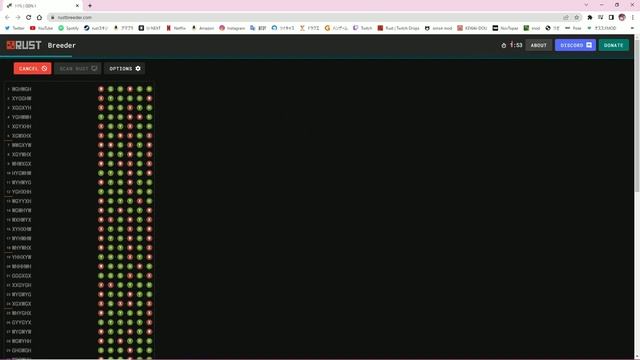Open the Extensions puzzle icon

coord(590,18)
